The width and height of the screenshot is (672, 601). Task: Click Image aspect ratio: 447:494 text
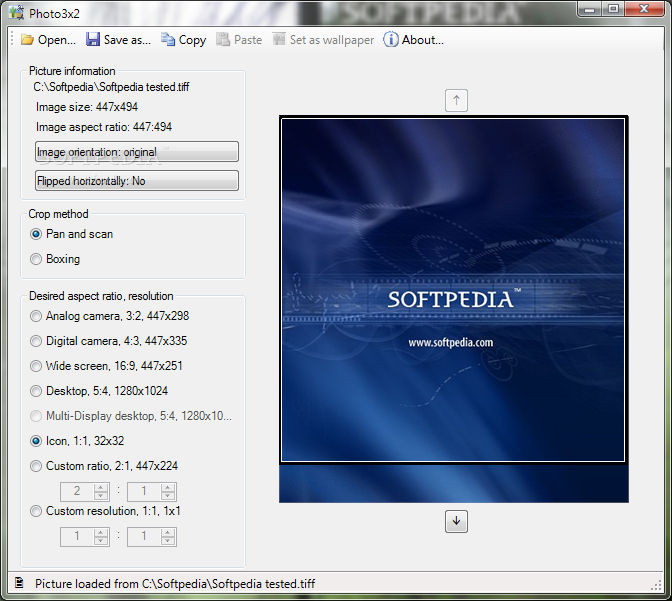pos(104,127)
